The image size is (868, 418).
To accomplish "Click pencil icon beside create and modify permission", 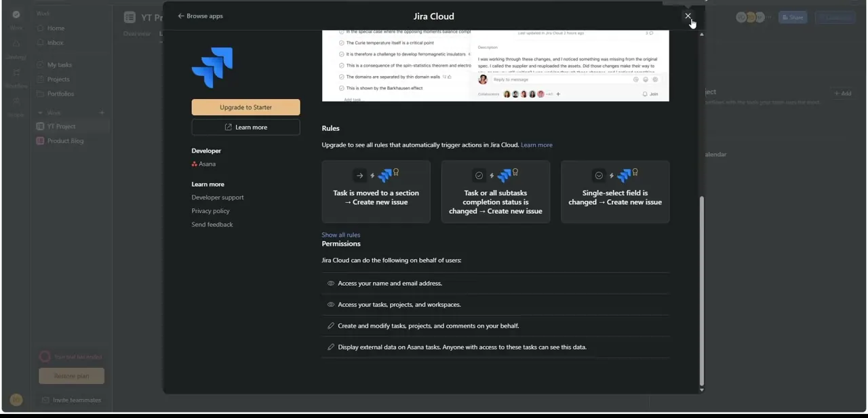I will [x=331, y=326].
